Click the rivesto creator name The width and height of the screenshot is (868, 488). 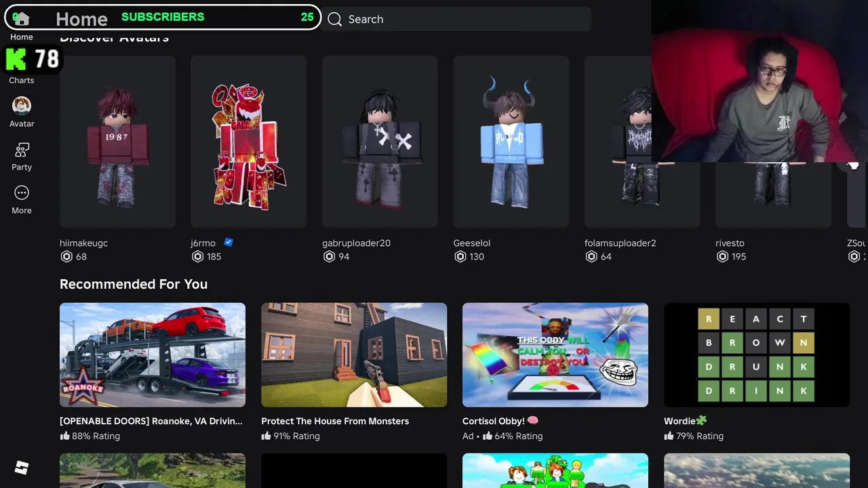pyautogui.click(x=730, y=243)
